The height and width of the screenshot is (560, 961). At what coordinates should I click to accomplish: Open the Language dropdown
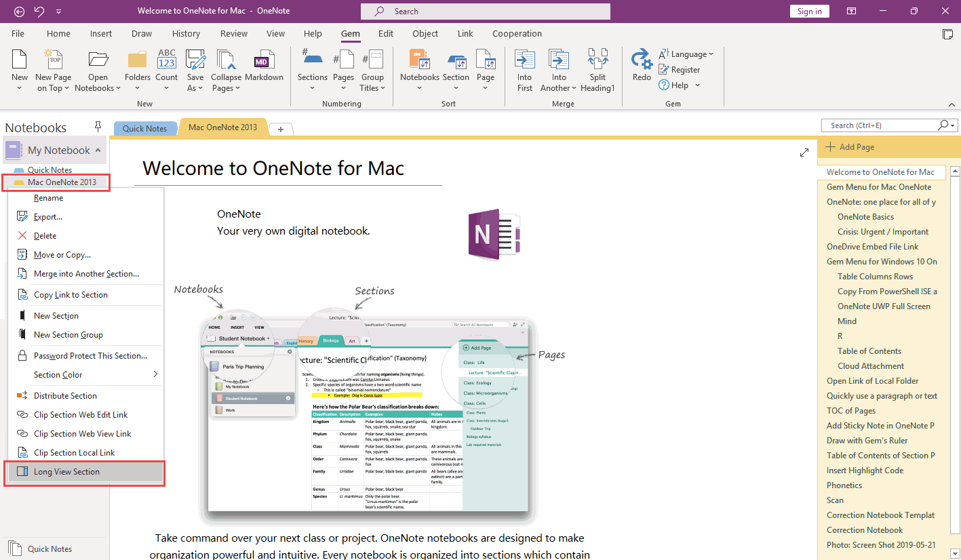point(686,54)
